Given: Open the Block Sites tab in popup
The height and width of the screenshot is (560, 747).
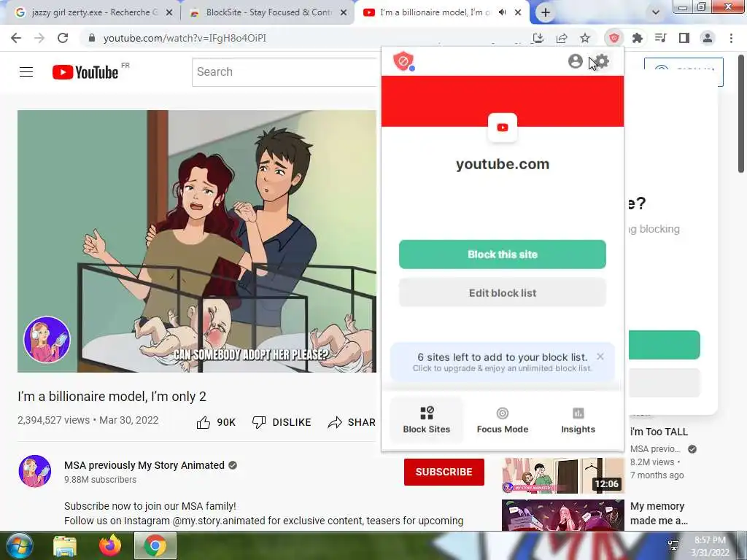Looking at the screenshot, I should pos(426,419).
